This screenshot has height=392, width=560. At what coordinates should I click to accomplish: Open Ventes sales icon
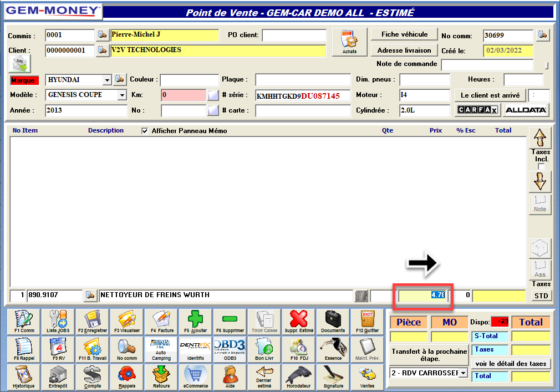click(x=367, y=377)
